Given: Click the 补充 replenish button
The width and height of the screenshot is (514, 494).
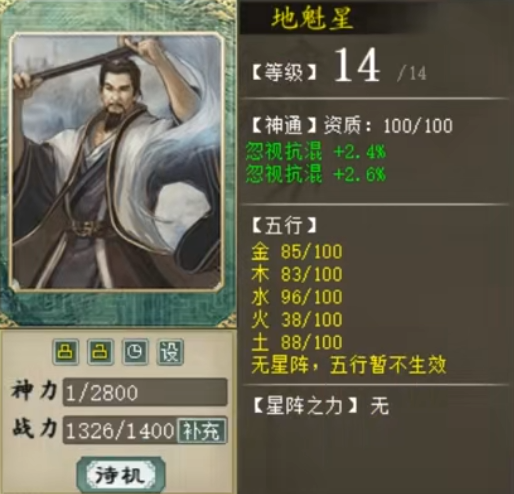Looking at the screenshot, I should tap(202, 431).
